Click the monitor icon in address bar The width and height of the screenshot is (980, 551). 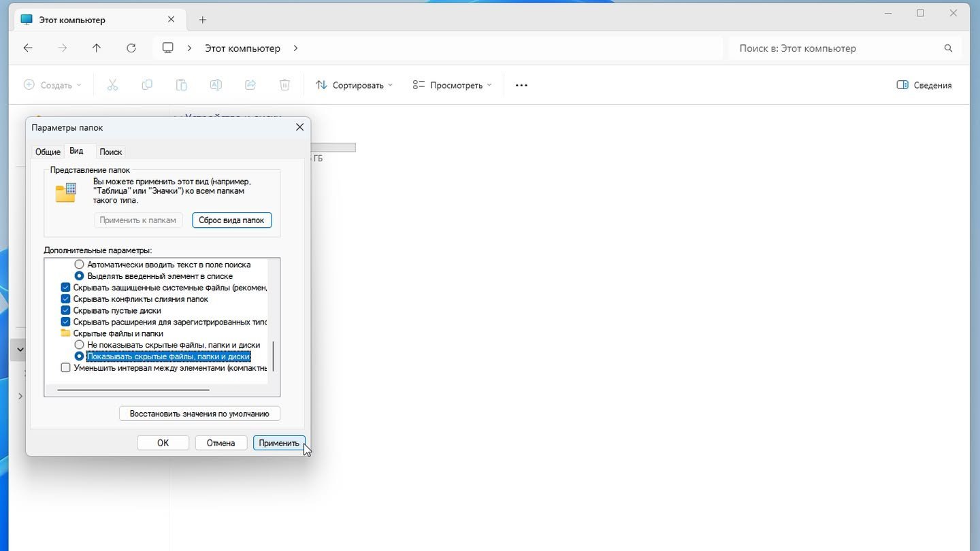[x=167, y=48]
